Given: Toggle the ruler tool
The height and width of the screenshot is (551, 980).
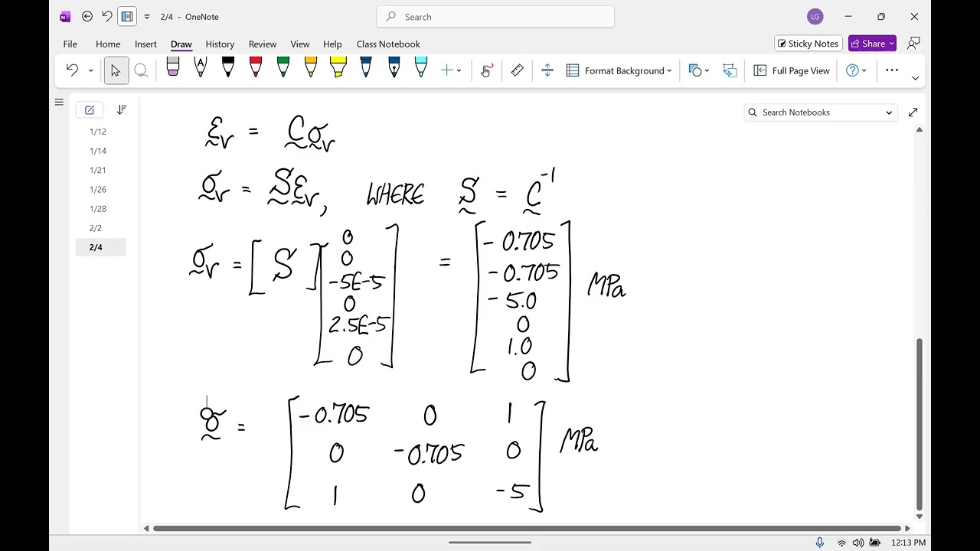Looking at the screenshot, I should pos(518,70).
